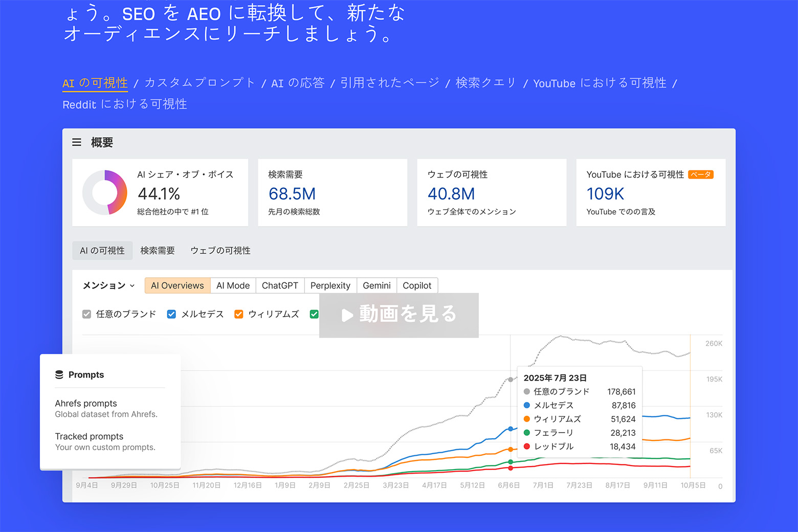The width and height of the screenshot is (798, 532).
Task: Open the 検索需要 sub-tab
Action: click(158, 251)
